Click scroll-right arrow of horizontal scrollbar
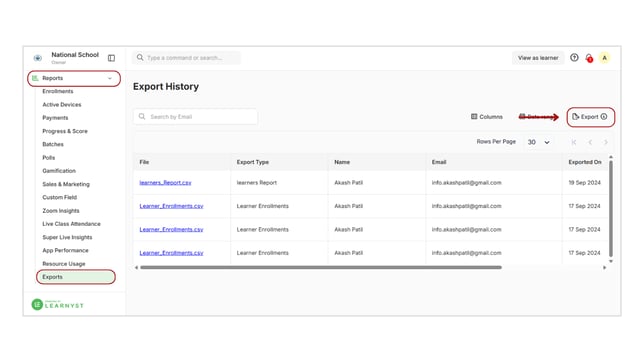Image resolution: width=644 pixels, height=362 pixels. click(x=604, y=267)
